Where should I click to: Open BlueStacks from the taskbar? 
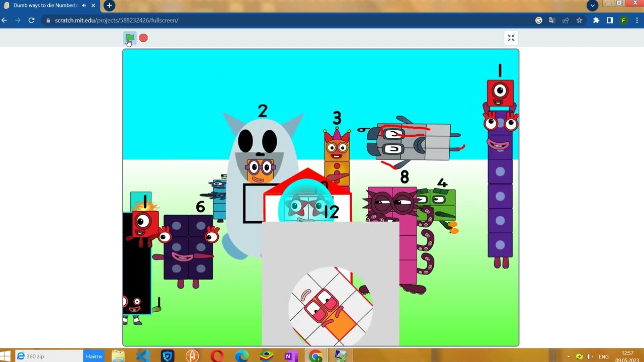266,356
